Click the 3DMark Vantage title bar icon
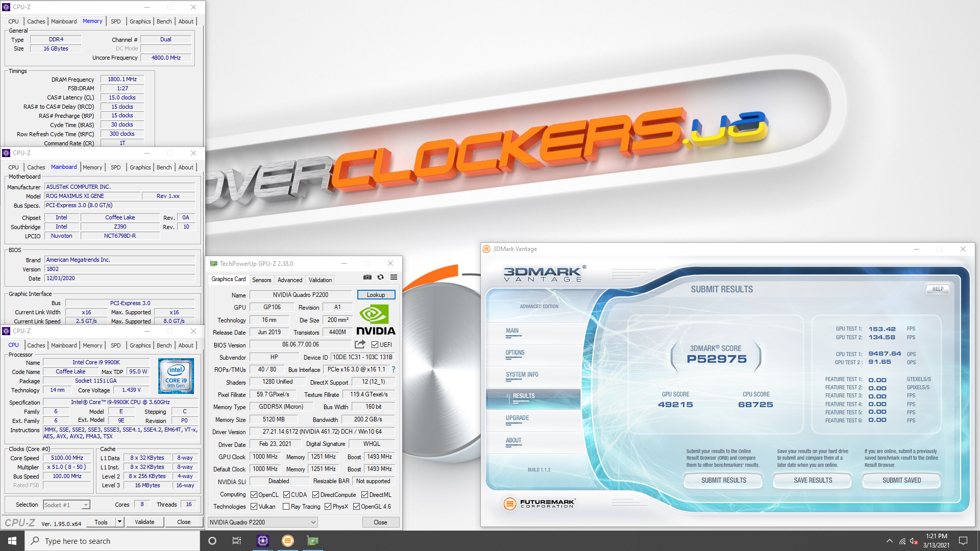 coord(486,249)
